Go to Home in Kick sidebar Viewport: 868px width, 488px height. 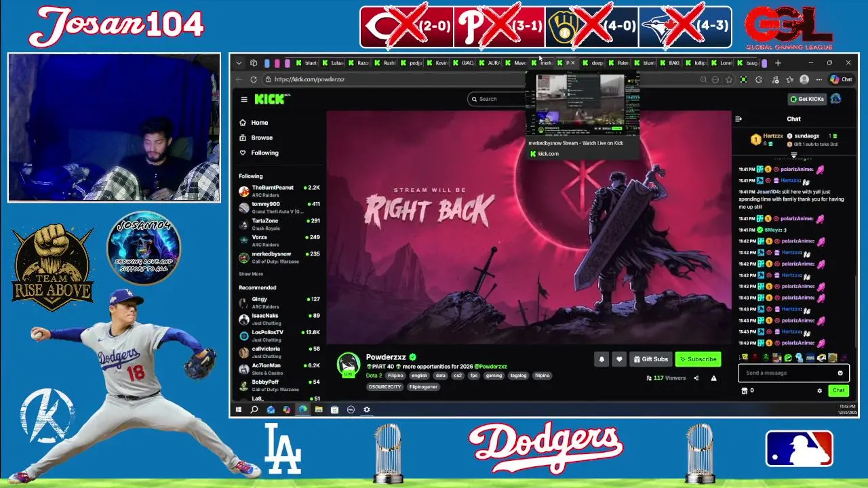click(254, 123)
